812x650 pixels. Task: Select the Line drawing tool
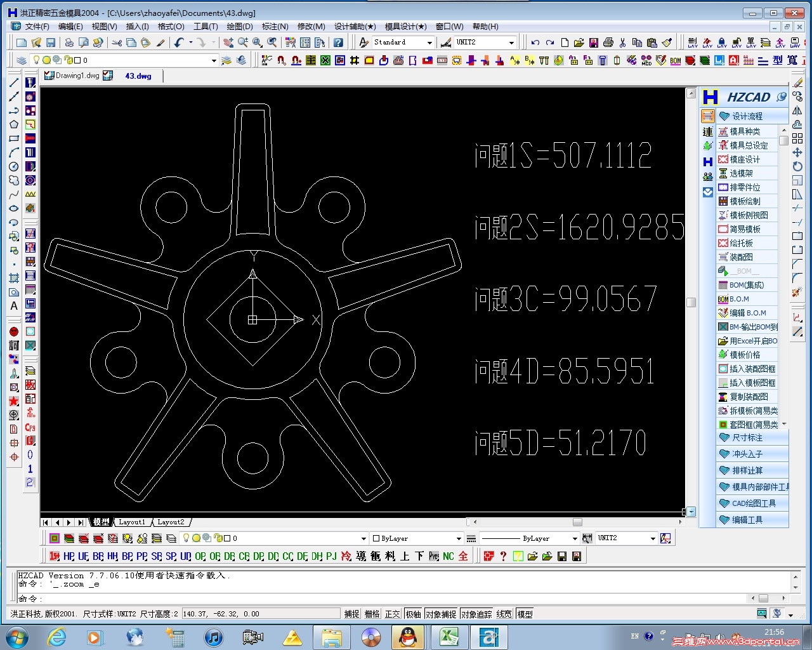click(14, 83)
